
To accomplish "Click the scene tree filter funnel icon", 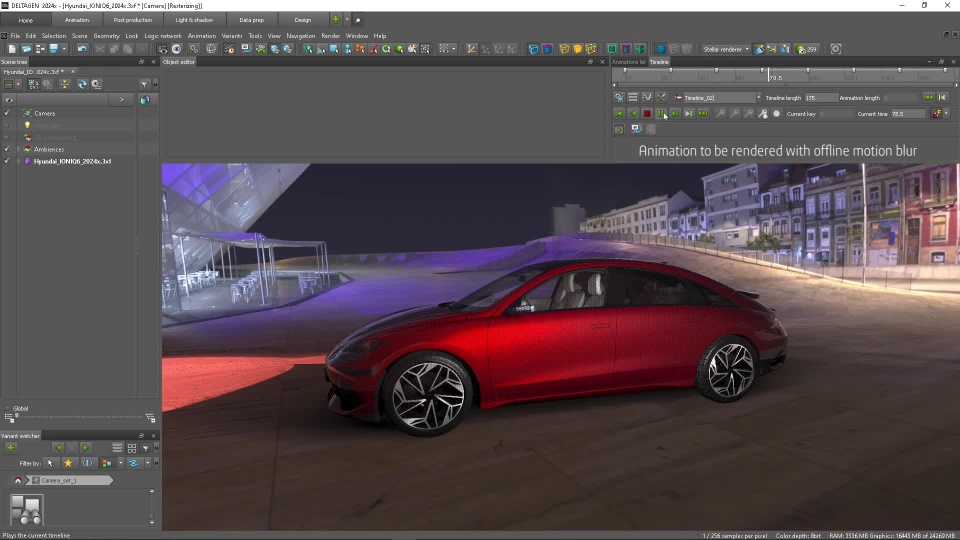I will (144, 84).
